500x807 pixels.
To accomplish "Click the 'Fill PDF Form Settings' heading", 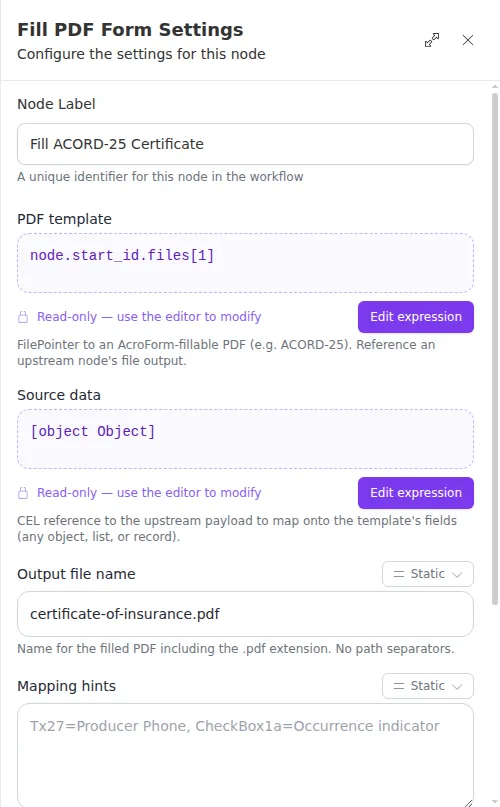I will tap(130, 30).
